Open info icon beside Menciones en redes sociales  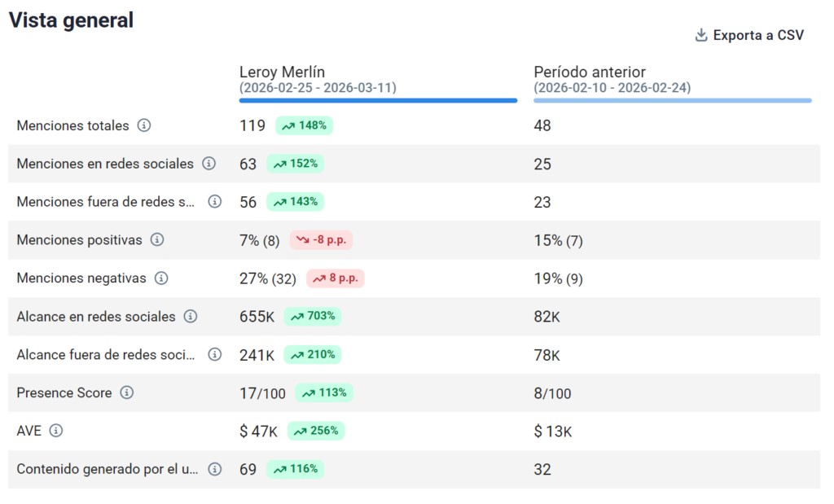pyautogui.click(x=209, y=164)
